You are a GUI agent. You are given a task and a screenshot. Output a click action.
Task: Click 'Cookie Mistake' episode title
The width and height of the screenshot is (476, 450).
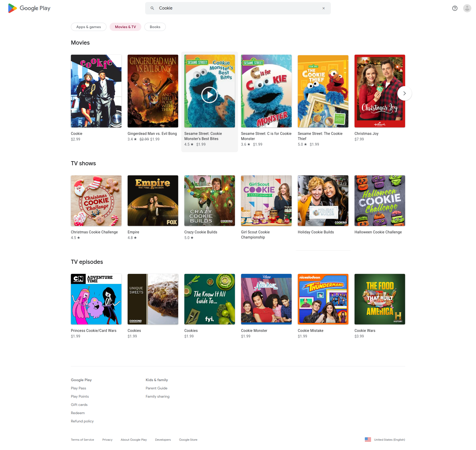click(x=310, y=331)
